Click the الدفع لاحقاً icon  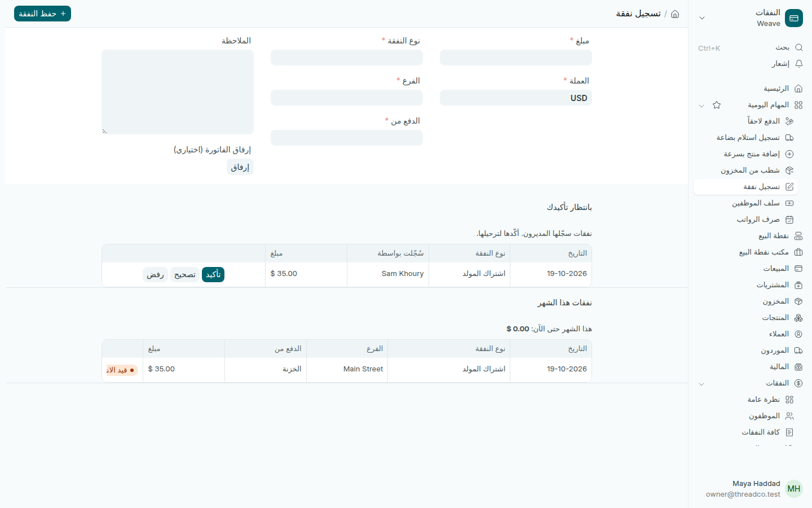(x=789, y=121)
